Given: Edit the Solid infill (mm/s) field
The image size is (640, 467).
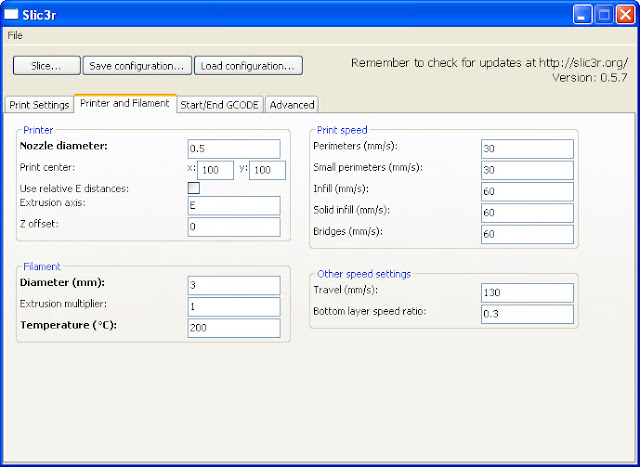Looking at the screenshot, I should point(527,213).
